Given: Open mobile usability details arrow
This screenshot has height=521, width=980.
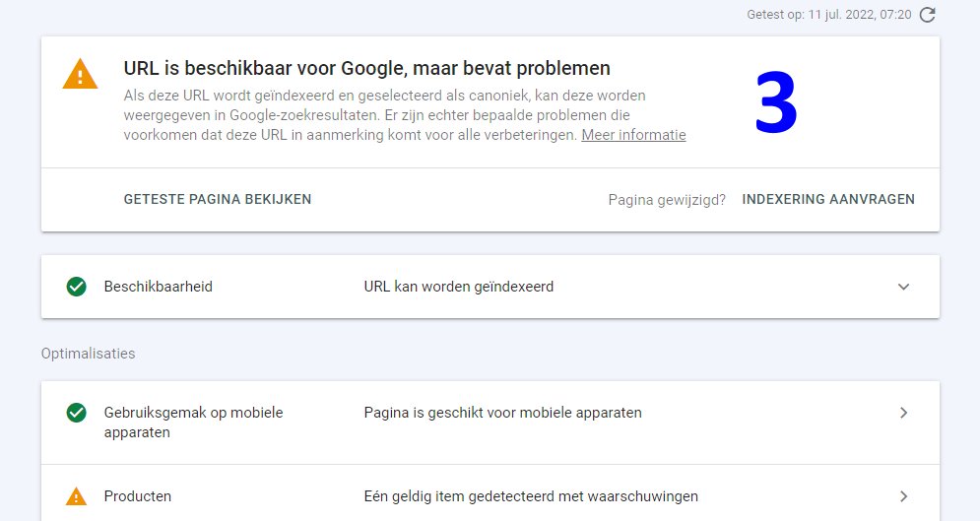Looking at the screenshot, I should pyautogui.click(x=903, y=413).
